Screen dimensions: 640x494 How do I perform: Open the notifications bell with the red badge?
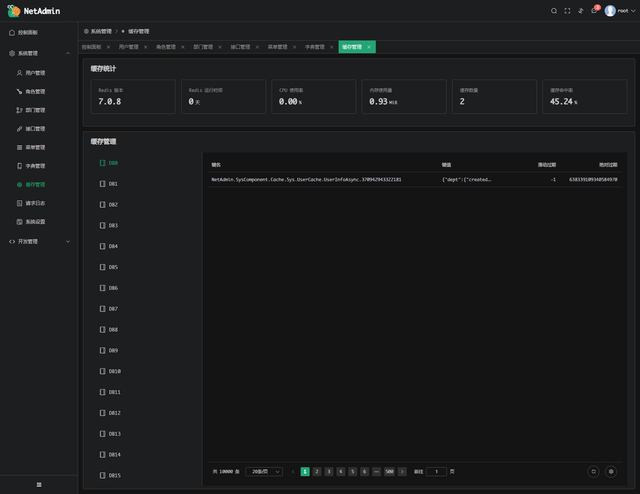point(594,10)
